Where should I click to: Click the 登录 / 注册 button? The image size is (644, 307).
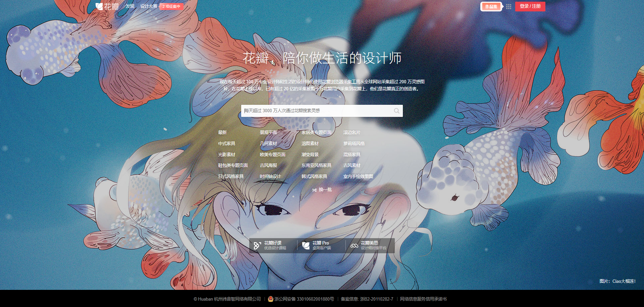click(530, 6)
